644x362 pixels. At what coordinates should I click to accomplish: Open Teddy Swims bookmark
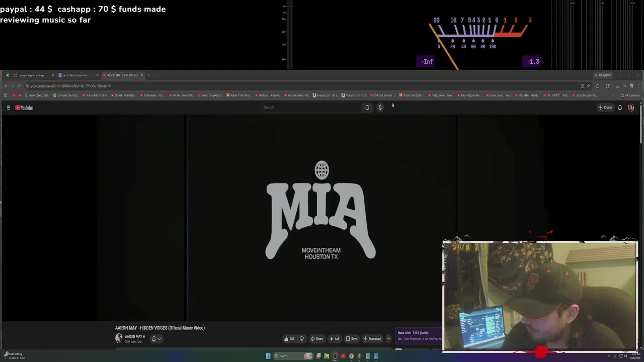pyautogui.click(x=441, y=95)
